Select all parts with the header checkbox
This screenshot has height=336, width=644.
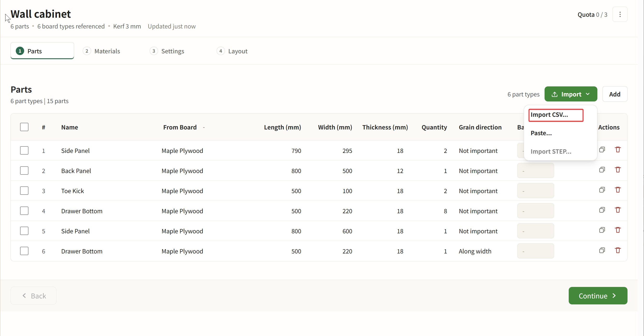(24, 127)
